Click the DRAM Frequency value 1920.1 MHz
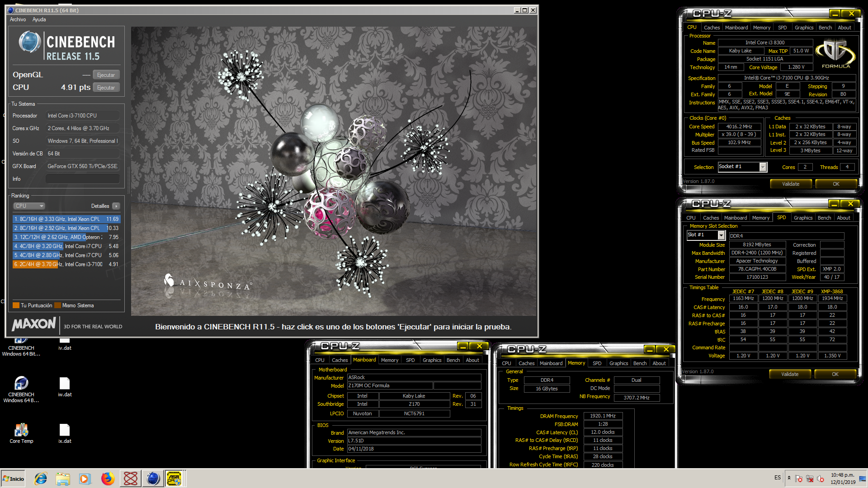This screenshot has width=868, height=488. click(603, 416)
